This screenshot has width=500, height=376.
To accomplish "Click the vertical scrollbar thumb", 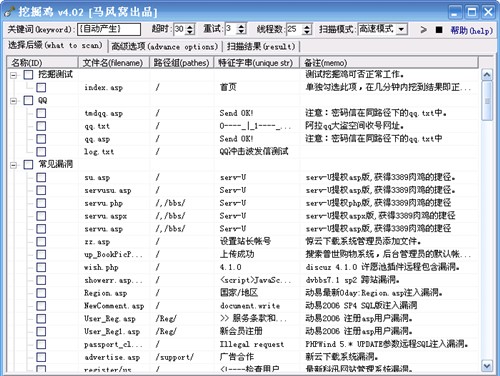I will pyautogui.click(x=487, y=101).
